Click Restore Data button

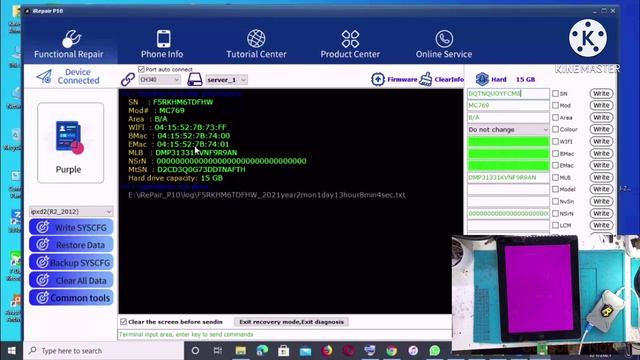(71, 245)
